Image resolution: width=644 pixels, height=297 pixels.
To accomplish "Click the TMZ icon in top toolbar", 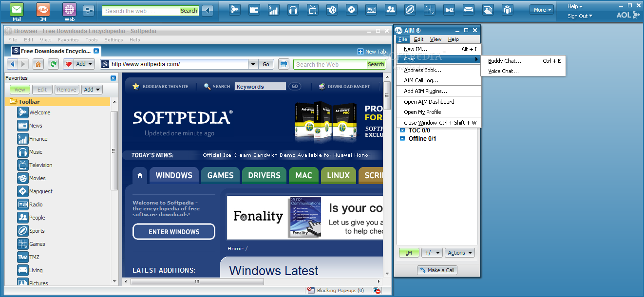I will tap(449, 9).
